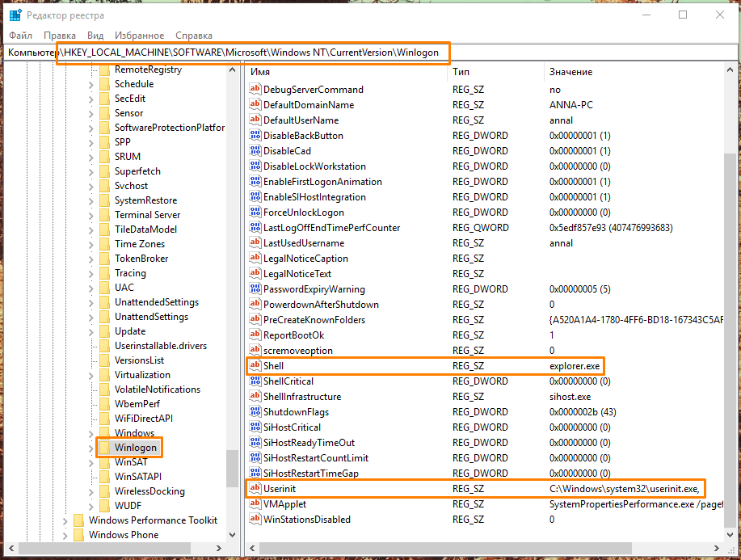Click the DWORD icon beside ShellCritical
Image resolution: width=741 pixels, height=560 pixels.
(x=255, y=381)
